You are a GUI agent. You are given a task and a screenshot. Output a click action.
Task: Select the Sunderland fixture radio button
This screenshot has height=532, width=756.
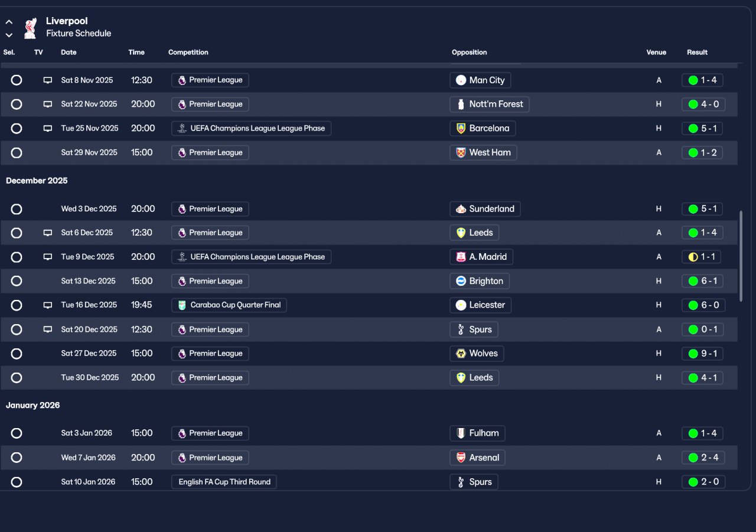point(17,209)
